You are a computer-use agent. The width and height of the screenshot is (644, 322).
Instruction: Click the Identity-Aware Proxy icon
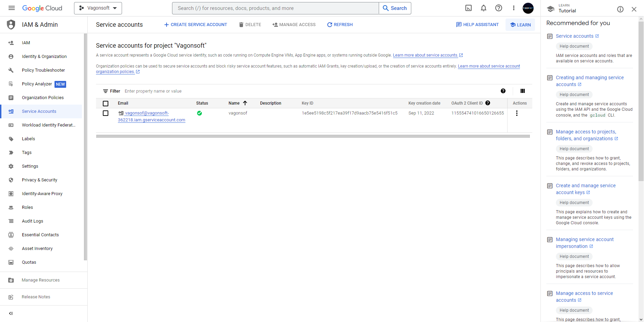click(11, 194)
